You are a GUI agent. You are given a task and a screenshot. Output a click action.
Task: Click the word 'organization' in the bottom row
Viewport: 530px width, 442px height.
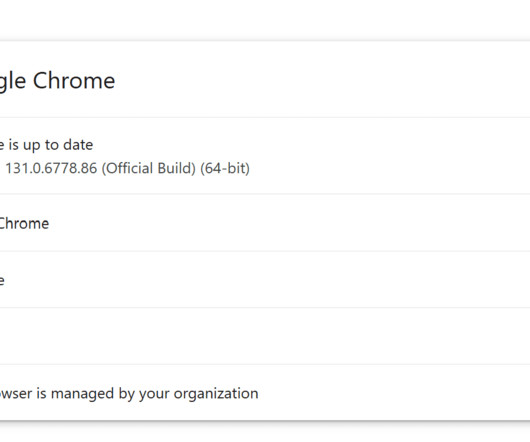tap(216, 394)
